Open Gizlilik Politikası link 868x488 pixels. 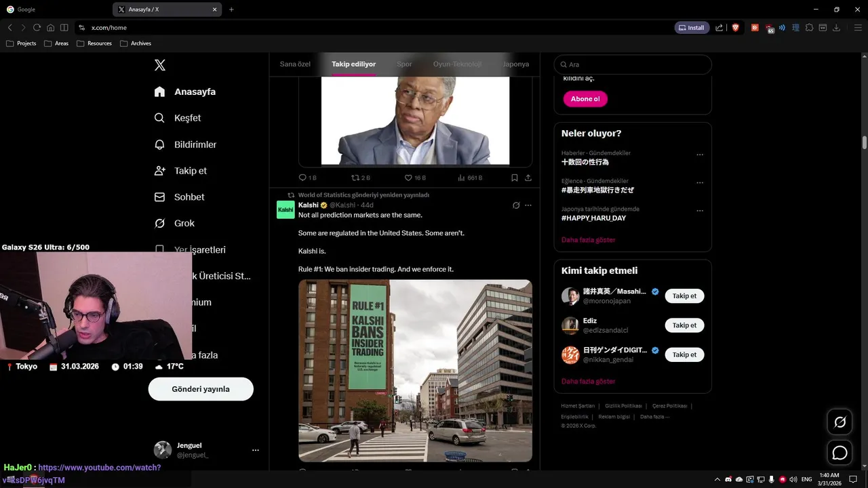623,406
